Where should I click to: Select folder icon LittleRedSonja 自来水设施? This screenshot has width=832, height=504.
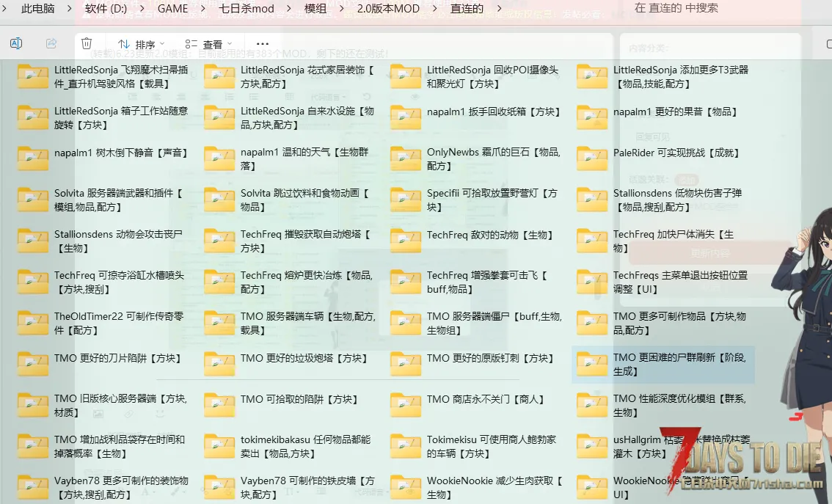tap(219, 117)
